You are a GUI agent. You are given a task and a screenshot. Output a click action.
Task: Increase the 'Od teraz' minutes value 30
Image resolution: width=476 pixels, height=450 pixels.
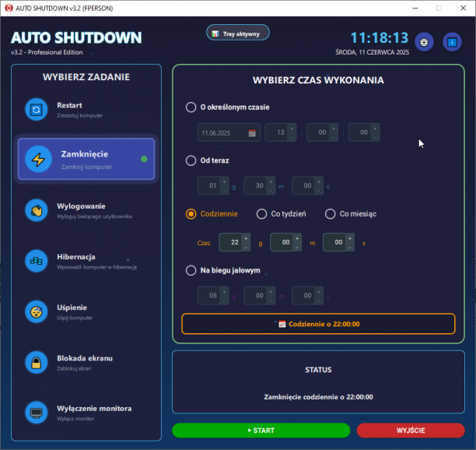(x=271, y=182)
